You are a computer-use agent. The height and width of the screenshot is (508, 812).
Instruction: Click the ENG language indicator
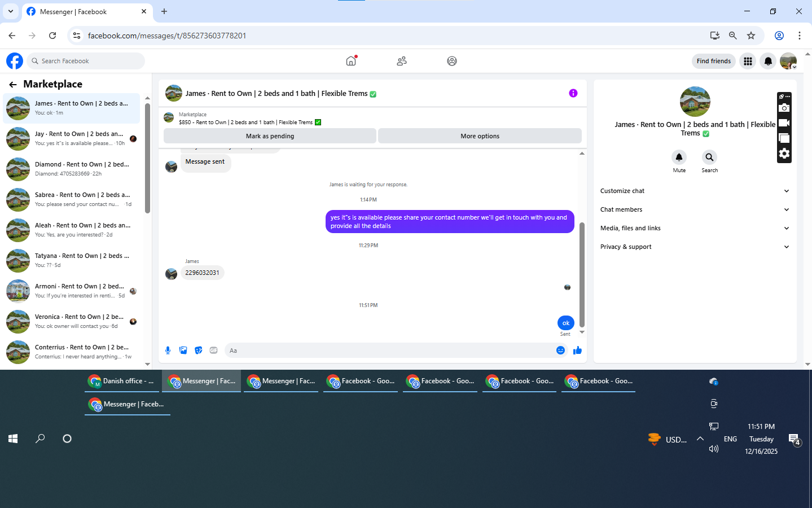point(730,439)
